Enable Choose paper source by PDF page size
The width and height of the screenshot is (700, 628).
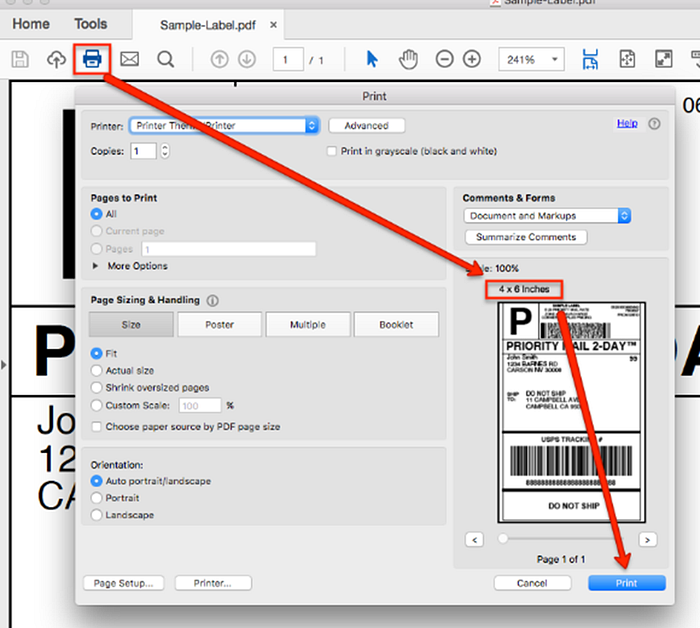pos(96,427)
